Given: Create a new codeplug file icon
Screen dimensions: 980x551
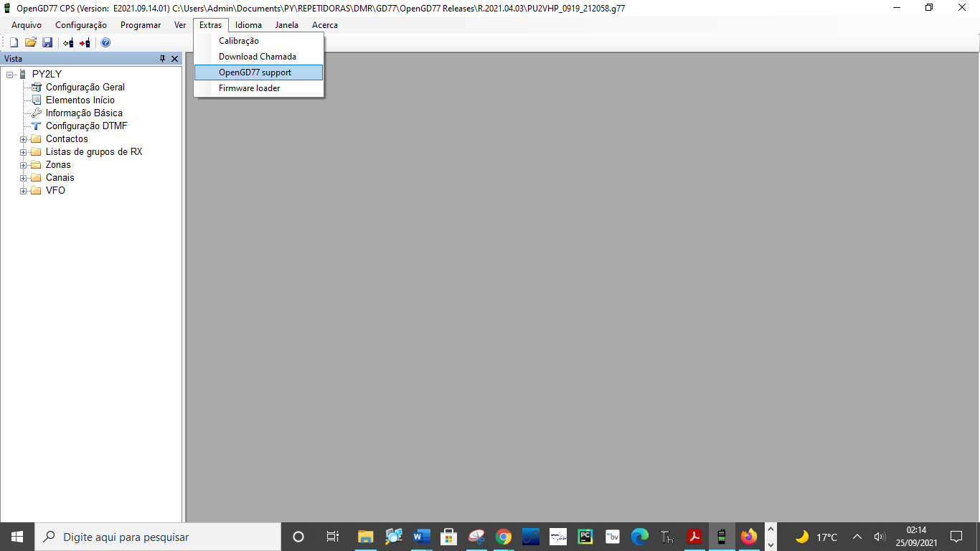Looking at the screenshot, I should [14, 43].
